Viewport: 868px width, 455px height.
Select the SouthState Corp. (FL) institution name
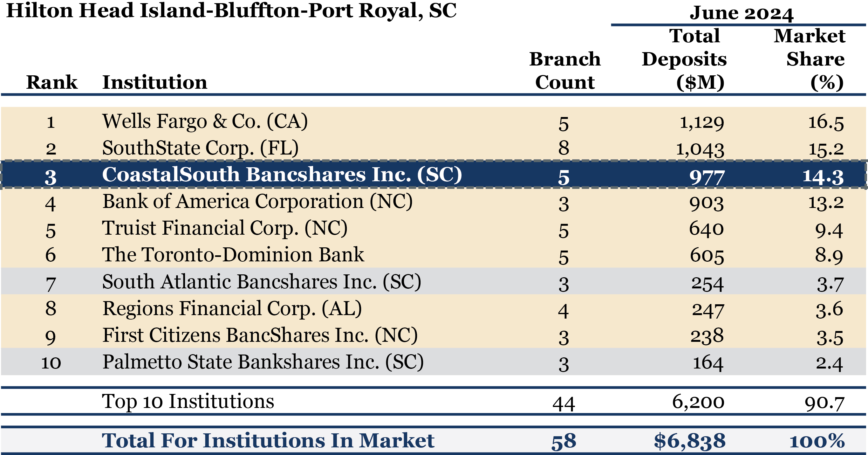(x=201, y=148)
